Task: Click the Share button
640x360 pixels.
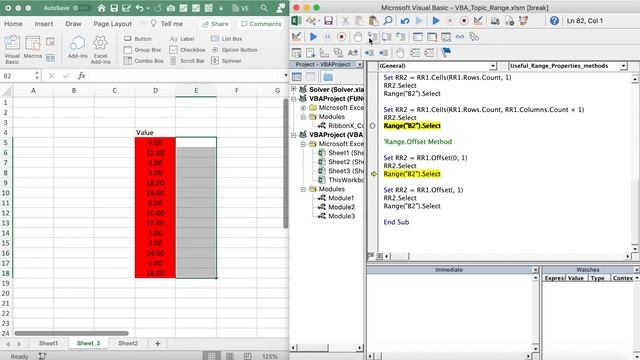Action: [x=216, y=24]
